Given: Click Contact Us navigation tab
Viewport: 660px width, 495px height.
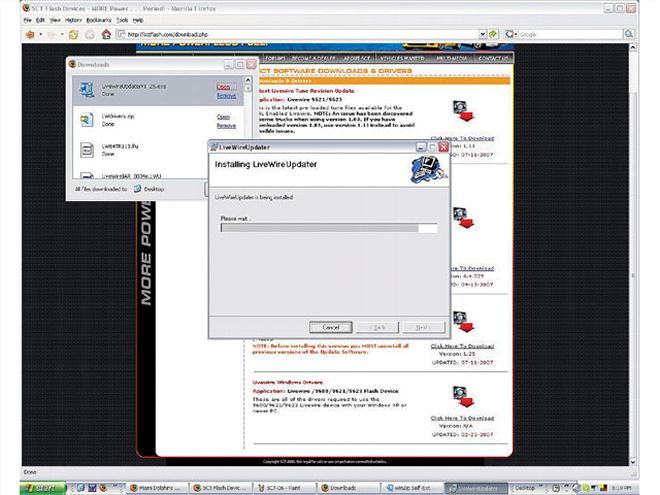Looking at the screenshot, I should [494, 58].
